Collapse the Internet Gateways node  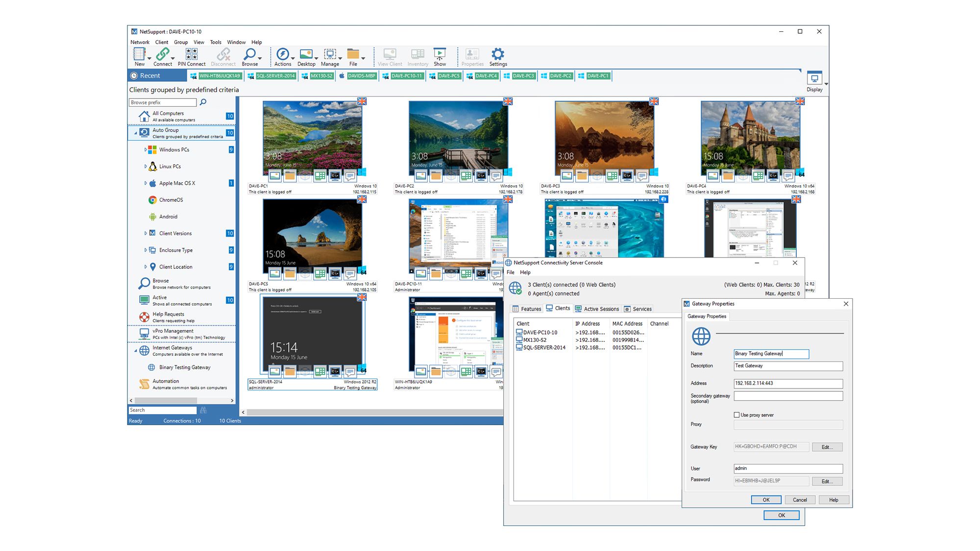(x=136, y=351)
